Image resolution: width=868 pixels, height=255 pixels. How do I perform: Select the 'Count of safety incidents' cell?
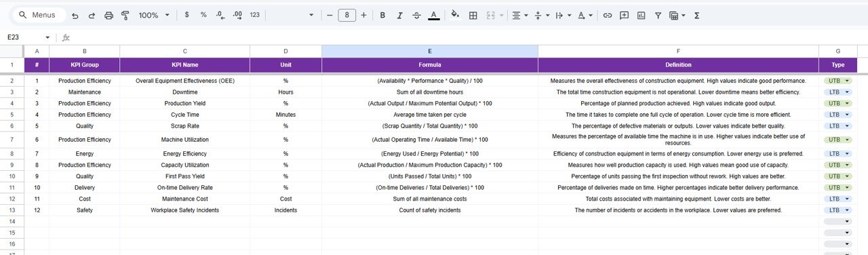430,210
